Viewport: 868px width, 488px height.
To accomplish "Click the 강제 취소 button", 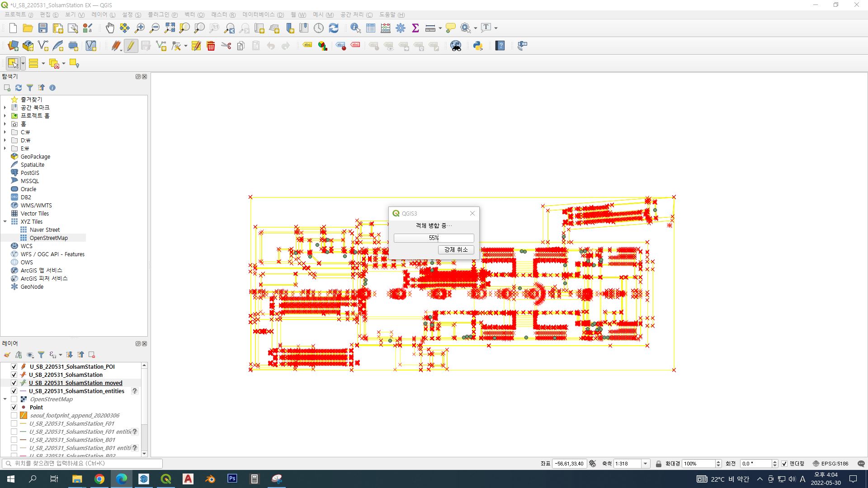I will (x=456, y=249).
